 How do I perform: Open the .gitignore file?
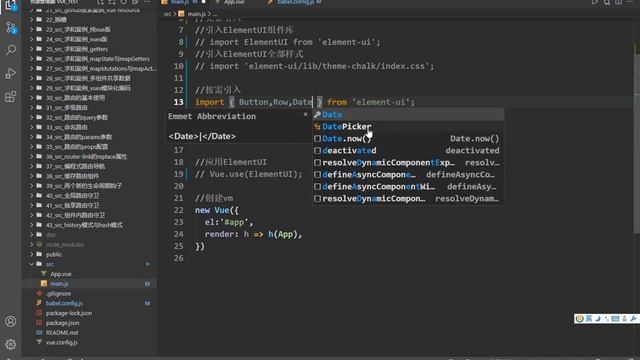pyautogui.click(x=58, y=293)
